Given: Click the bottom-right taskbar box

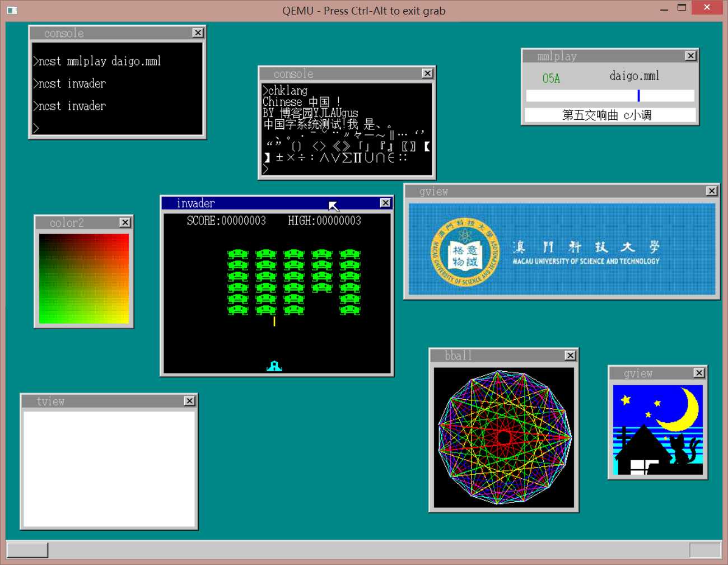Looking at the screenshot, I should pyautogui.click(x=705, y=550).
